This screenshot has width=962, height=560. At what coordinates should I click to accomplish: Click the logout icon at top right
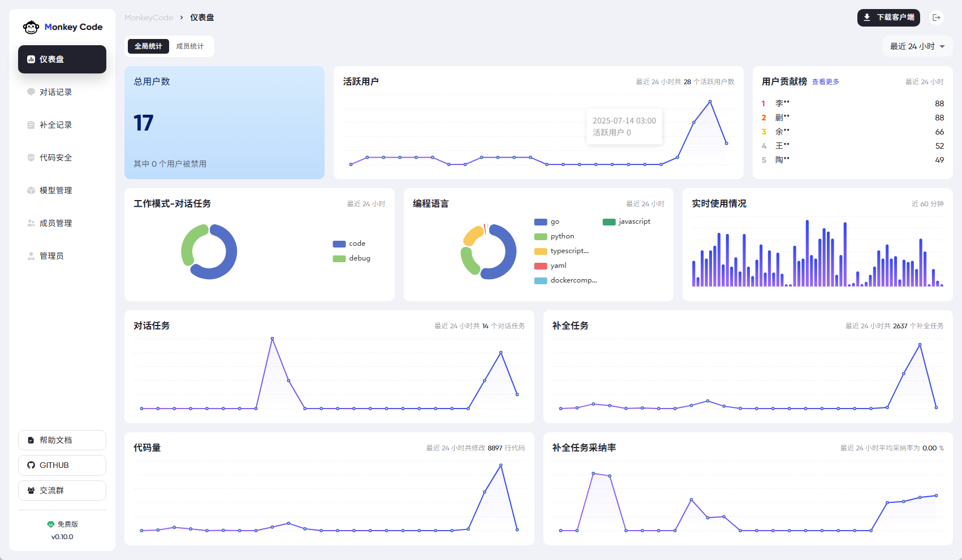click(937, 18)
